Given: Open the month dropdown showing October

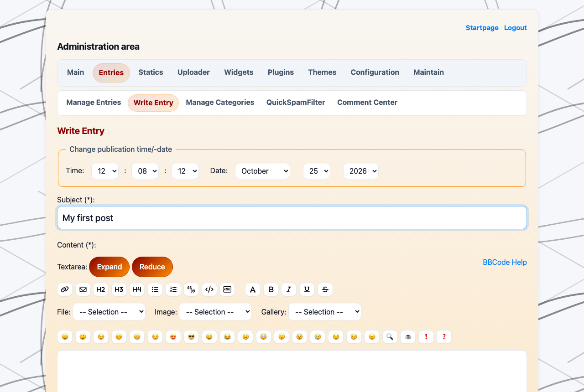Looking at the screenshot, I should click(262, 171).
